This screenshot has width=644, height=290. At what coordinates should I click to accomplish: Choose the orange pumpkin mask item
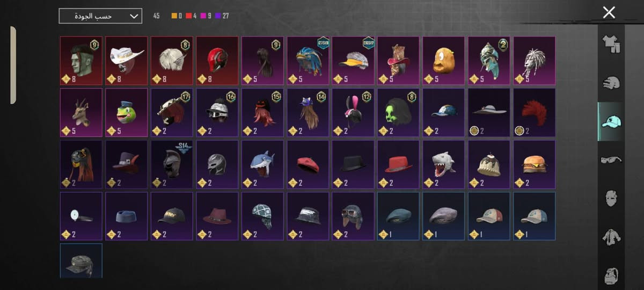444,61
